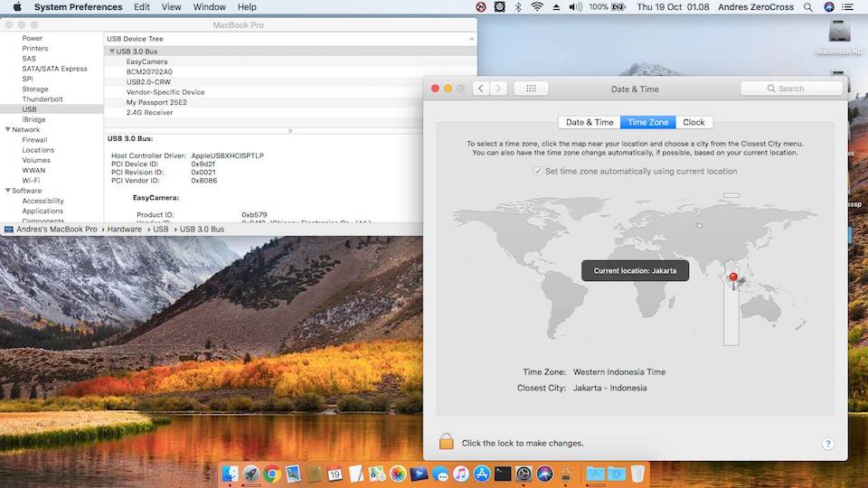
Task: Open Google Chrome from the dock
Action: pos(272,474)
